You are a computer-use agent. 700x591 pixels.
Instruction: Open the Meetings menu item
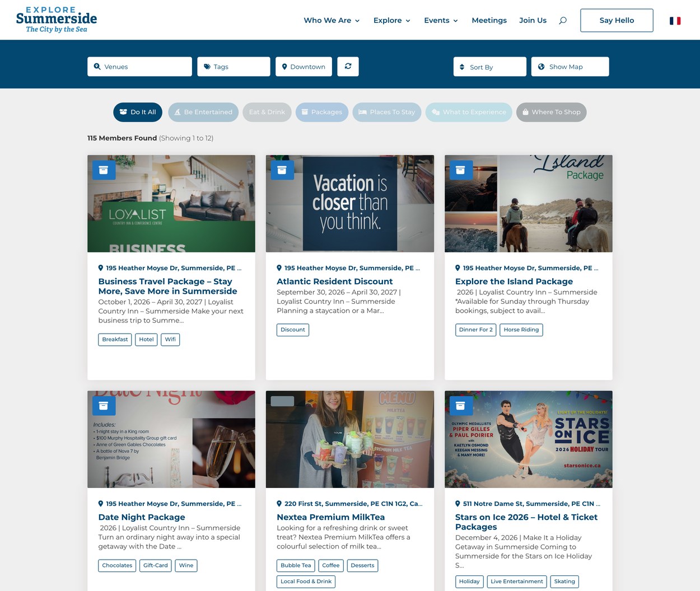[489, 20]
